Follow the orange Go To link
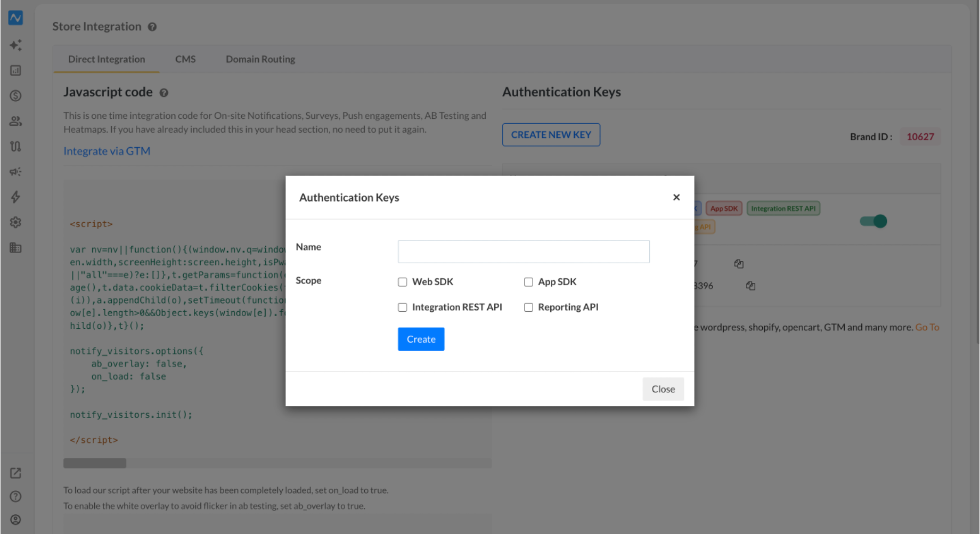 point(927,327)
